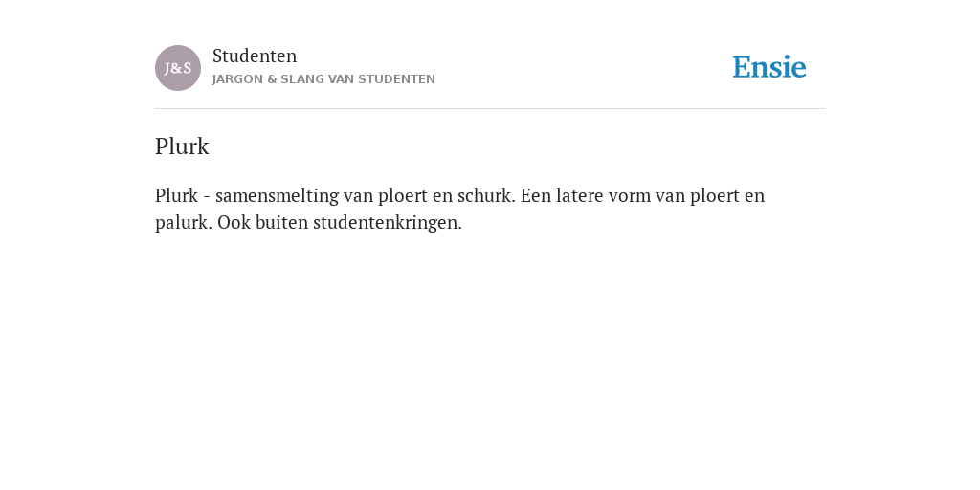
Task: Click 'Plurk' at start of the paragraph
Action: [176, 195]
